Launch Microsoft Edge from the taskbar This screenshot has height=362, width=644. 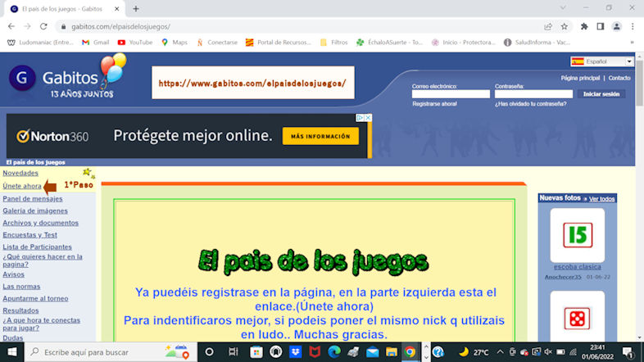334,352
